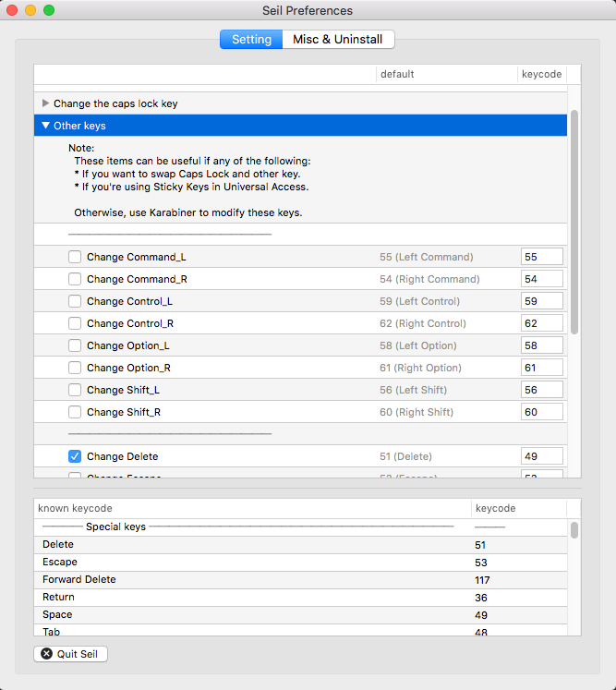Click the '62 (Right Control)' default text
Image resolution: width=616 pixels, height=690 pixels.
(423, 323)
